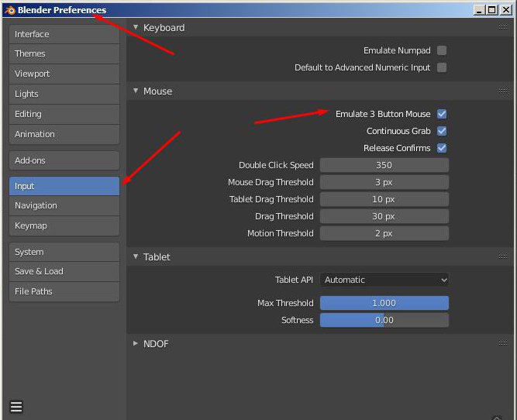Open the Keymap section
This screenshot has width=517, height=420.
pyautogui.click(x=64, y=225)
